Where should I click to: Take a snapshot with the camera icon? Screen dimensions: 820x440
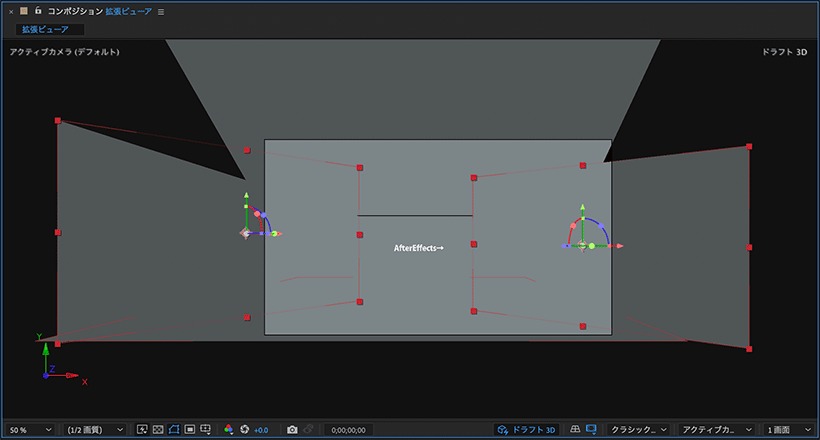(x=292, y=430)
